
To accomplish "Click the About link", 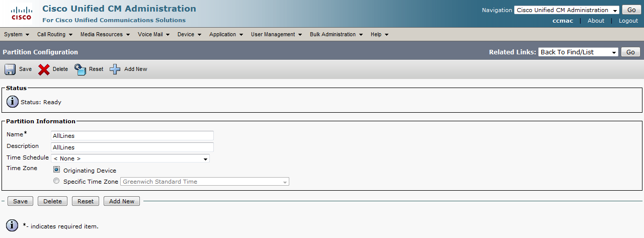I will click(596, 21).
